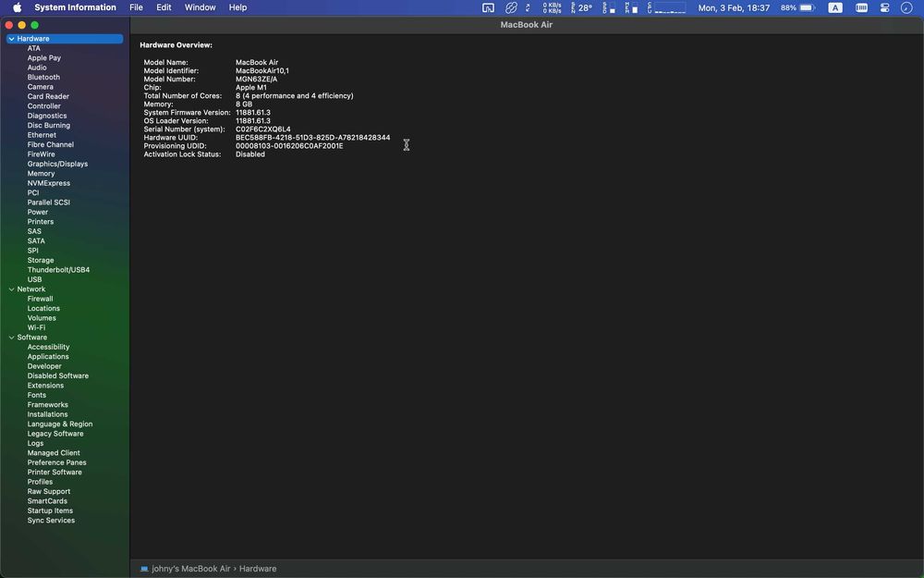
Task: Open the Window menu
Action: (x=200, y=7)
